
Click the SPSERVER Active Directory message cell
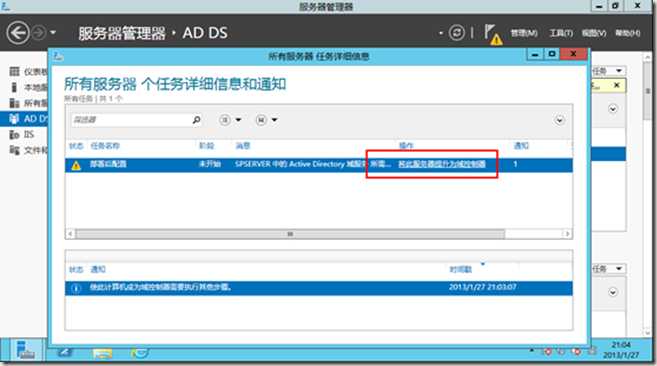(x=313, y=164)
